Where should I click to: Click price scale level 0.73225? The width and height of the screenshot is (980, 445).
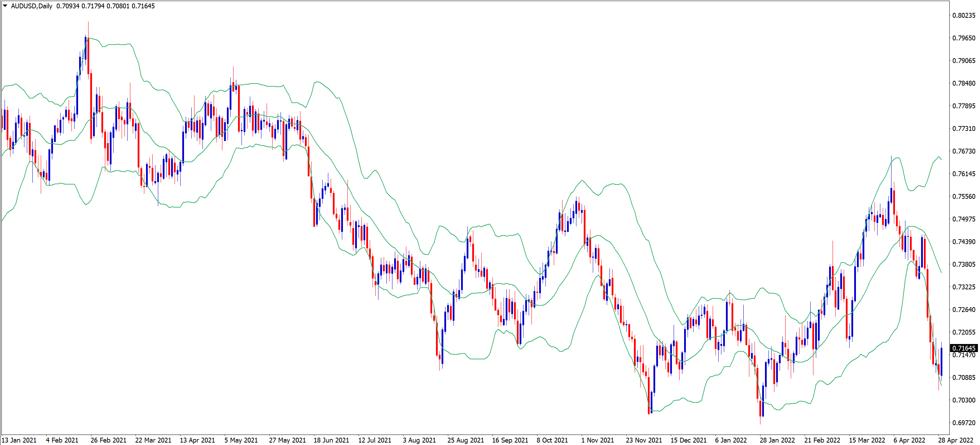pyautogui.click(x=964, y=287)
